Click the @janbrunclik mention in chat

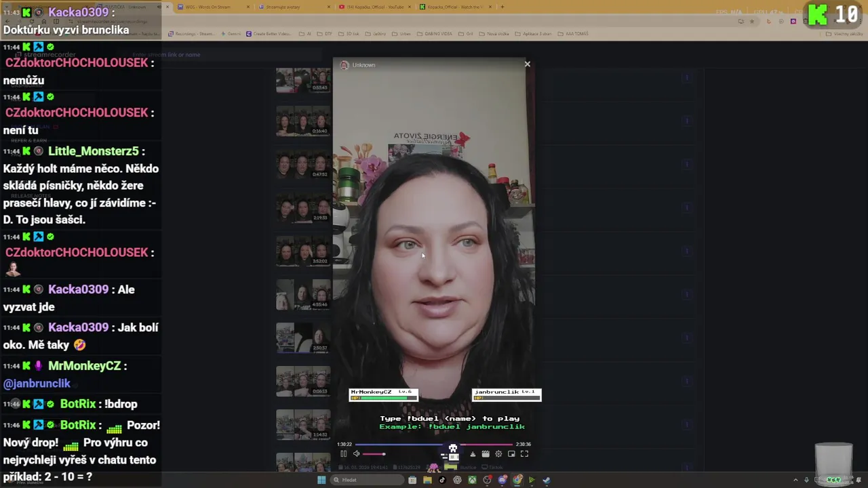click(x=37, y=383)
